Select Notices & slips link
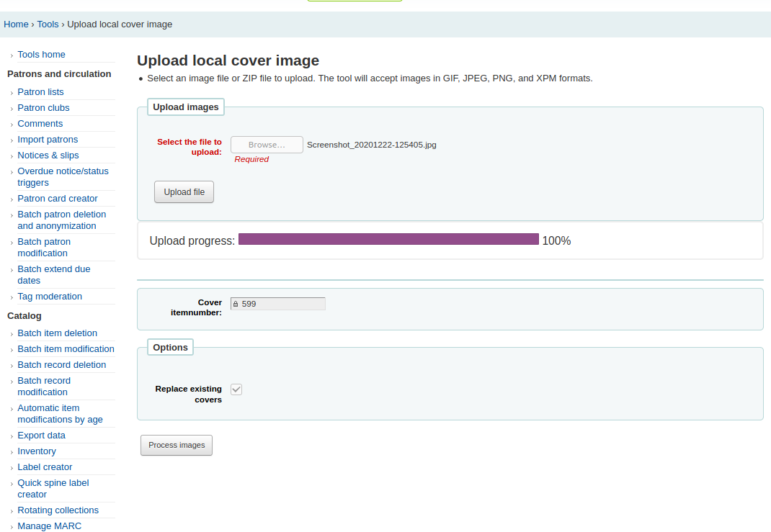Screen dimensions: 771x532 (48, 155)
